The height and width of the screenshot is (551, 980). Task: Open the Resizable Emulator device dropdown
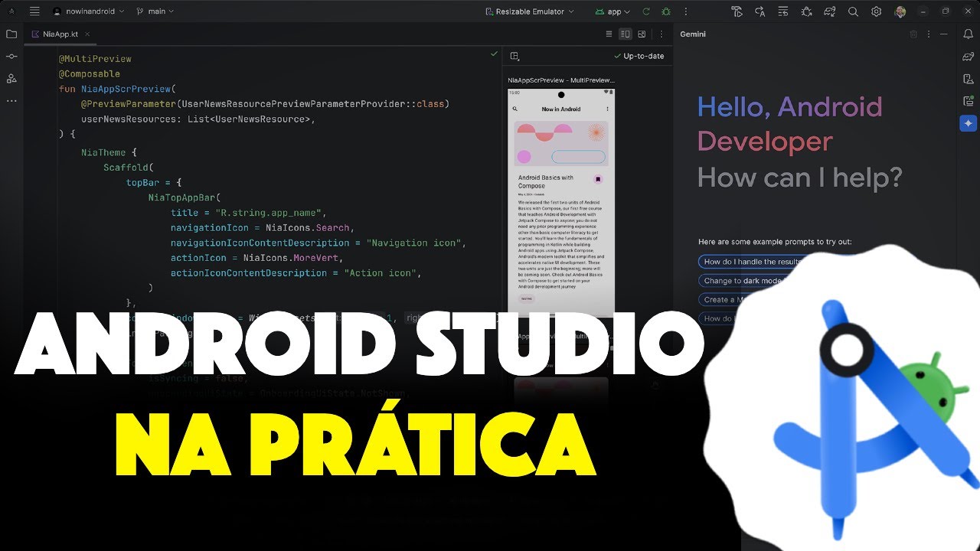[530, 11]
